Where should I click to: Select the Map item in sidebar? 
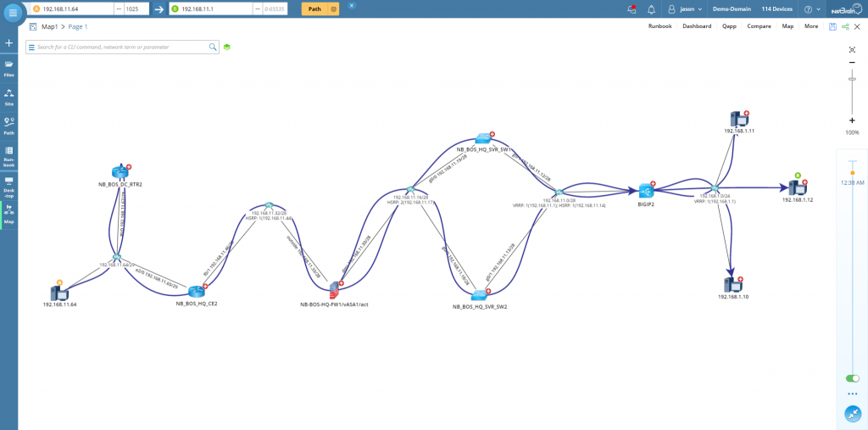[8, 215]
